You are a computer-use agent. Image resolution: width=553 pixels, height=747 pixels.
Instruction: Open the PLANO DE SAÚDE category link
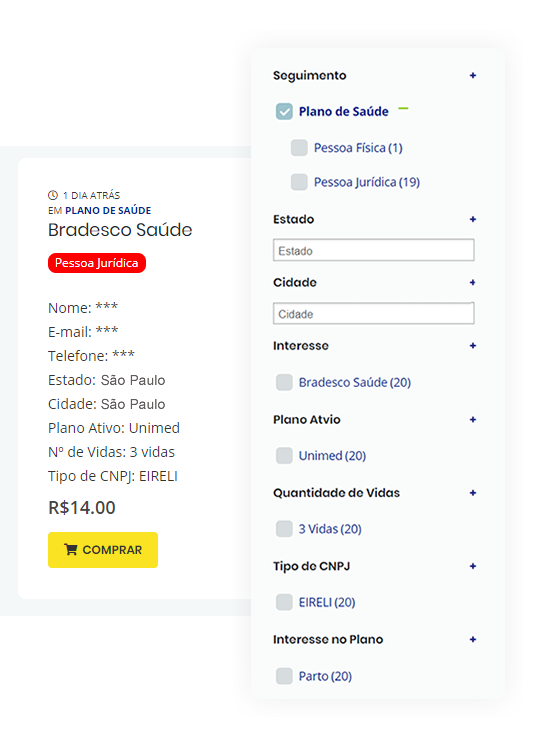[x=108, y=211]
